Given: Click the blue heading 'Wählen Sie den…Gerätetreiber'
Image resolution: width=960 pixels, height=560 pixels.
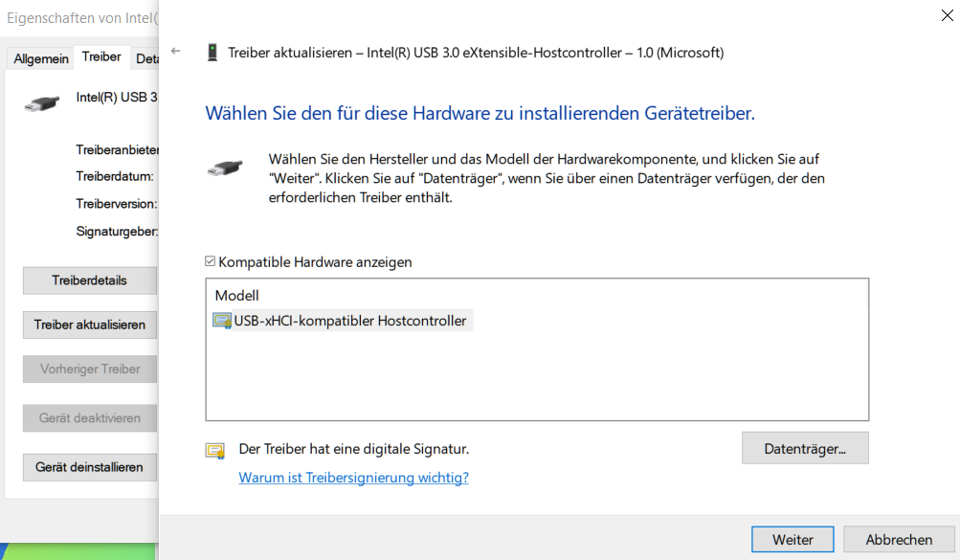Looking at the screenshot, I should (x=480, y=113).
